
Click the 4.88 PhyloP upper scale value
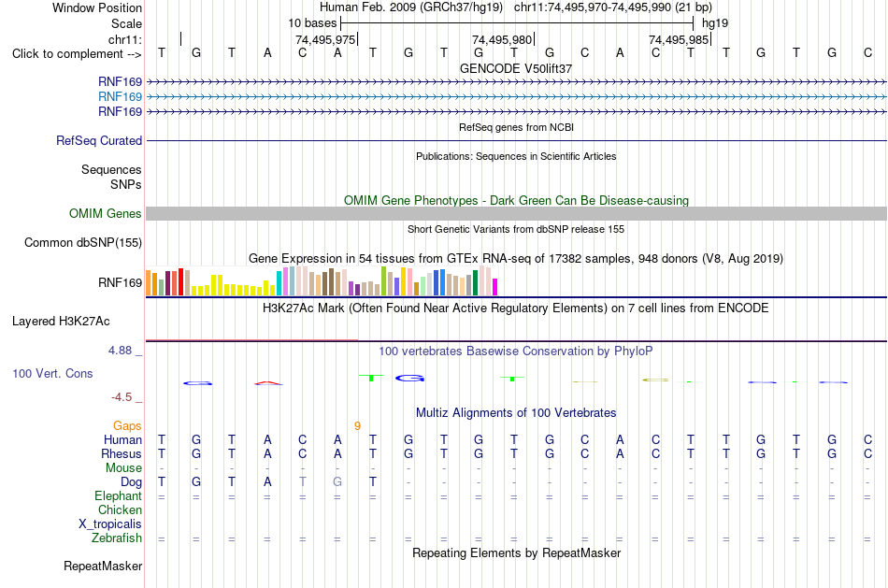[x=120, y=351]
